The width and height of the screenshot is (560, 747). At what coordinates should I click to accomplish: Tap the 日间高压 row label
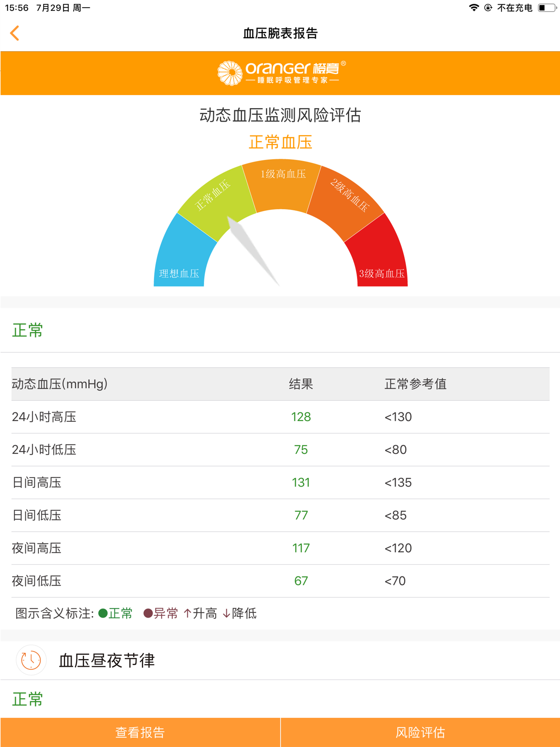click(36, 482)
